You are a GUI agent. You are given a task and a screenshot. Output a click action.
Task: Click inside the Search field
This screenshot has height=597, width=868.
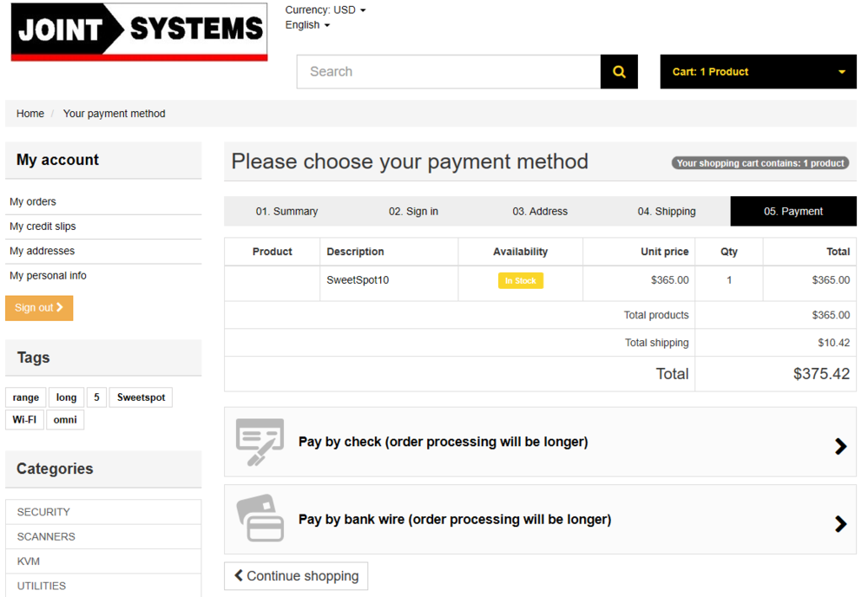point(434,71)
